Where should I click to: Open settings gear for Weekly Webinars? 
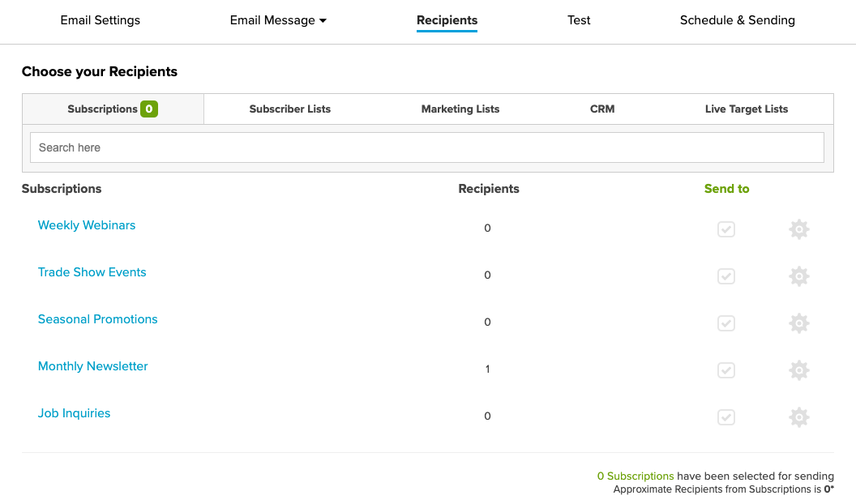pyautogui.click(x=798, y=229)
